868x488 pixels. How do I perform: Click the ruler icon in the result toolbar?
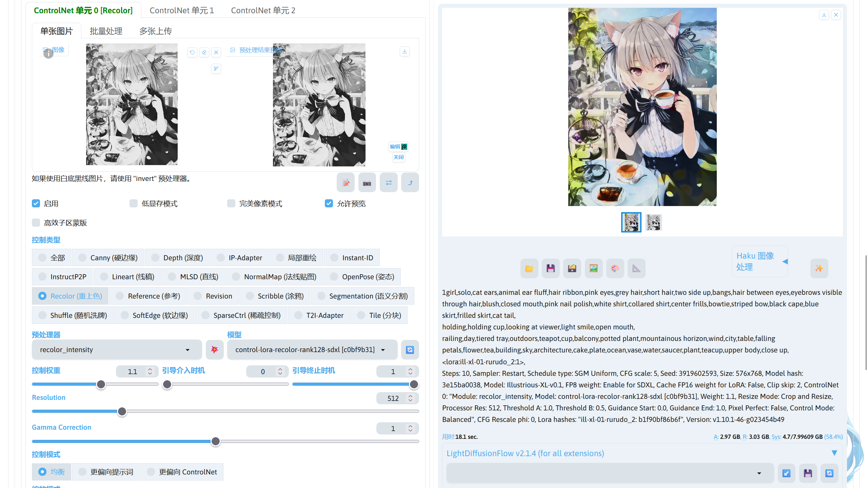pyautogui.click(x=636, y=268)
